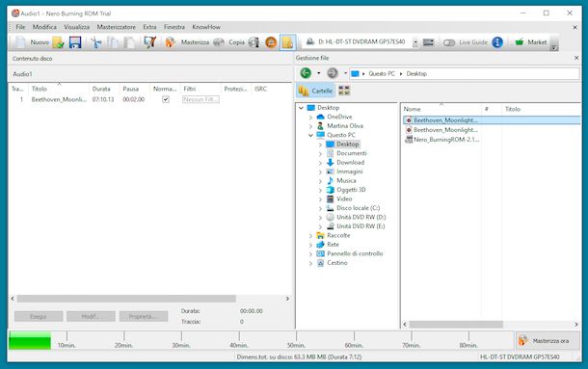Click the track list horizontal scrollbar
This screenshot has height=369, width=588.
(x=126, y=299)
